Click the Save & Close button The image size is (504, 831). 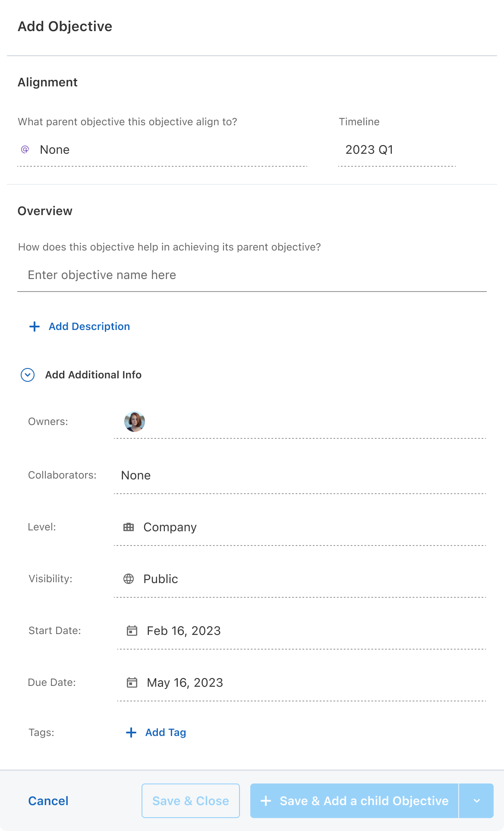click(191, 801)
